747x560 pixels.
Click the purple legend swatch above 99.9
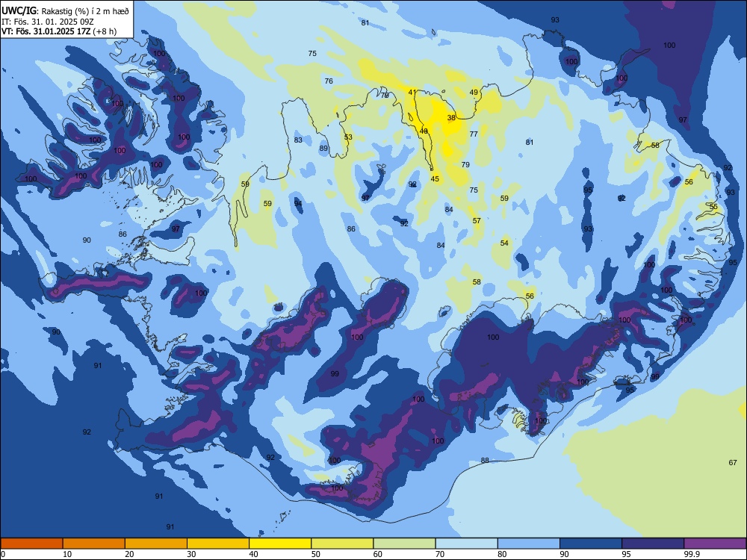pyautogui.click(x=715, y=544)
